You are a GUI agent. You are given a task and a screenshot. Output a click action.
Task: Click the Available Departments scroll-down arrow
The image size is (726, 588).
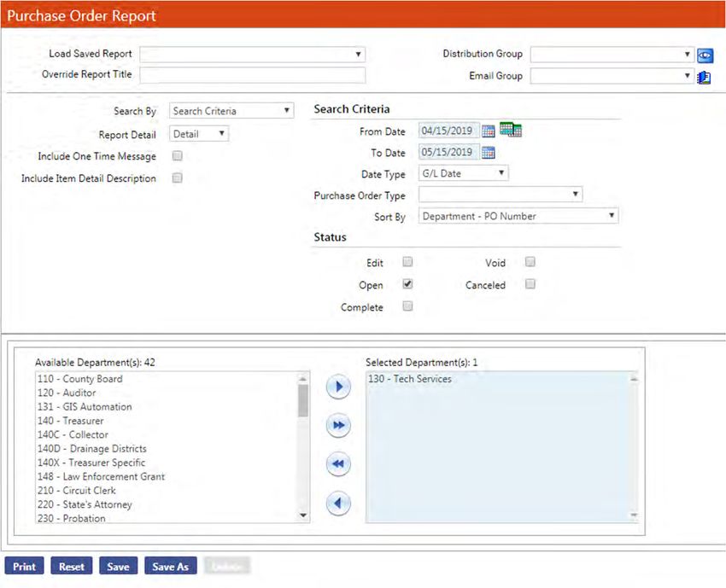(303, 515)
